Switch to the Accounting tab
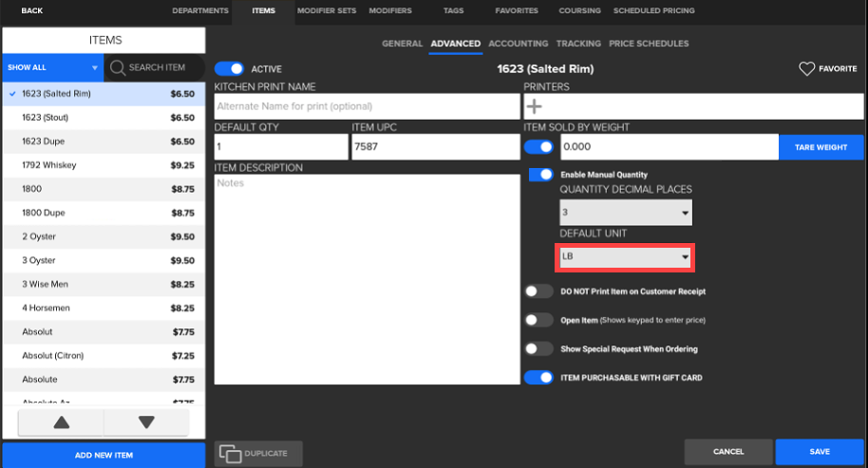The width and height of the screenshot is (868, 468). (x=519, y=44)
